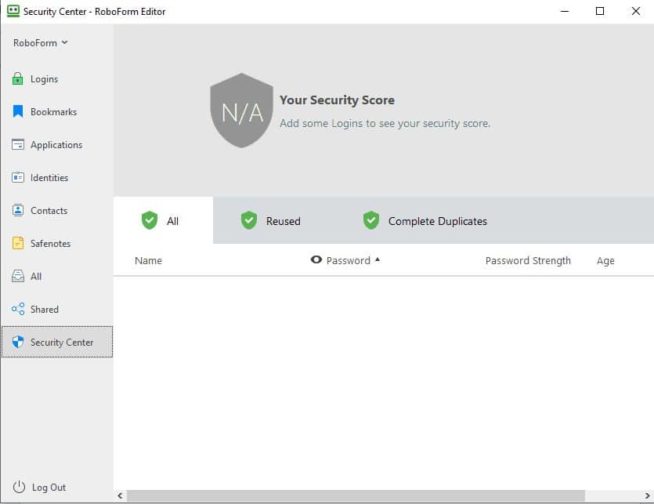Click the blue Bookmarks ribbon icon
Image resolution: width=654 pixels, height=504 pixels.
point(18,111)
